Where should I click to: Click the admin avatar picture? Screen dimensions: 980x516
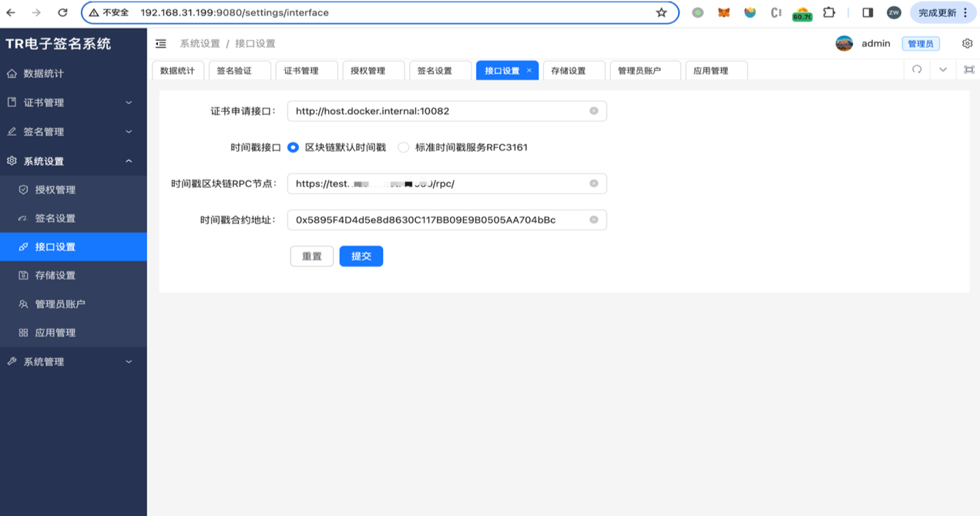[844, 44]
